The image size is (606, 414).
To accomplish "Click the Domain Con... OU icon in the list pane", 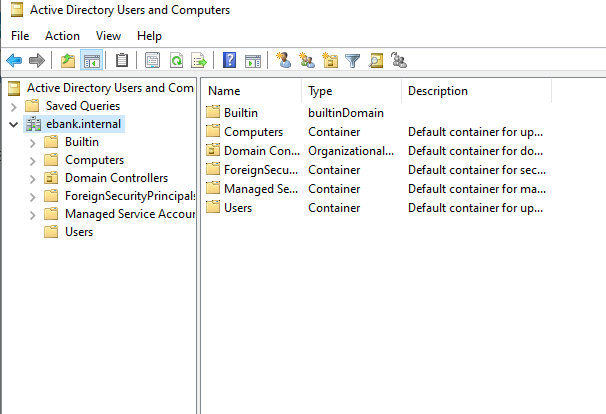I will tap(213, 150).
